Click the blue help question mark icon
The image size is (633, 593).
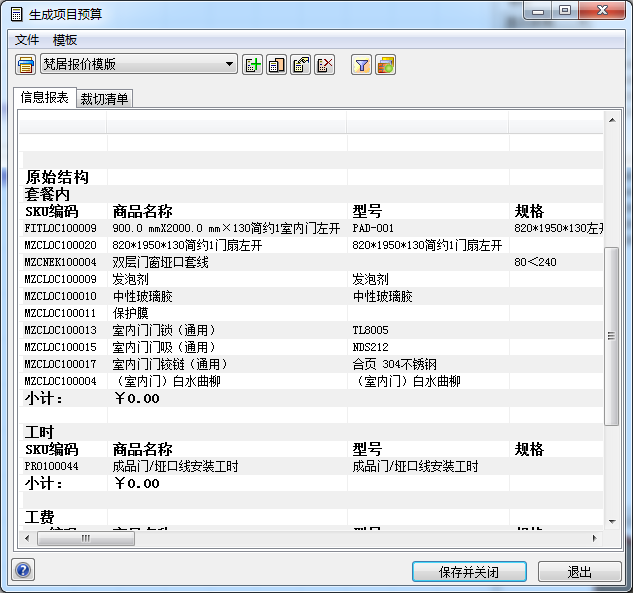point(23,571)
